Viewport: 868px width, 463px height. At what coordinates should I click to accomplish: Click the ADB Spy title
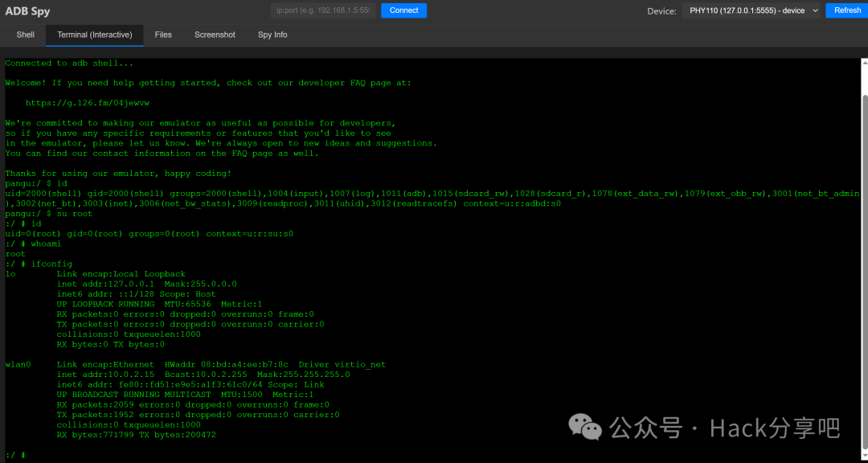27,11
